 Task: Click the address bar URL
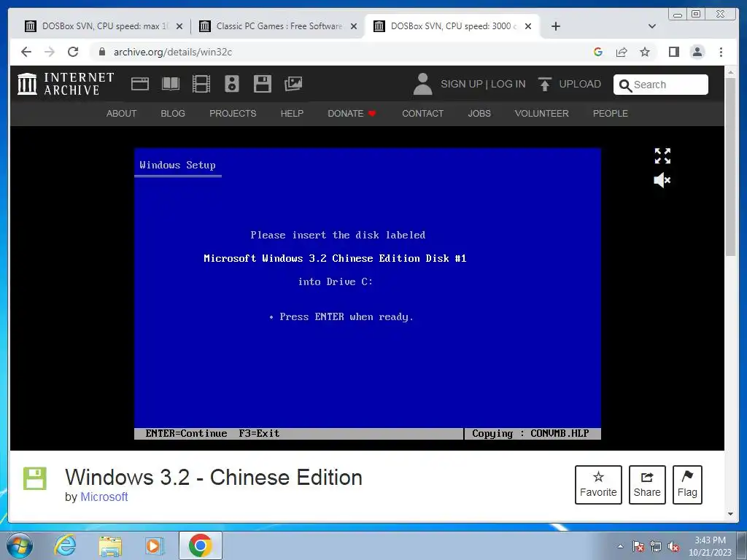pos(172,52)
